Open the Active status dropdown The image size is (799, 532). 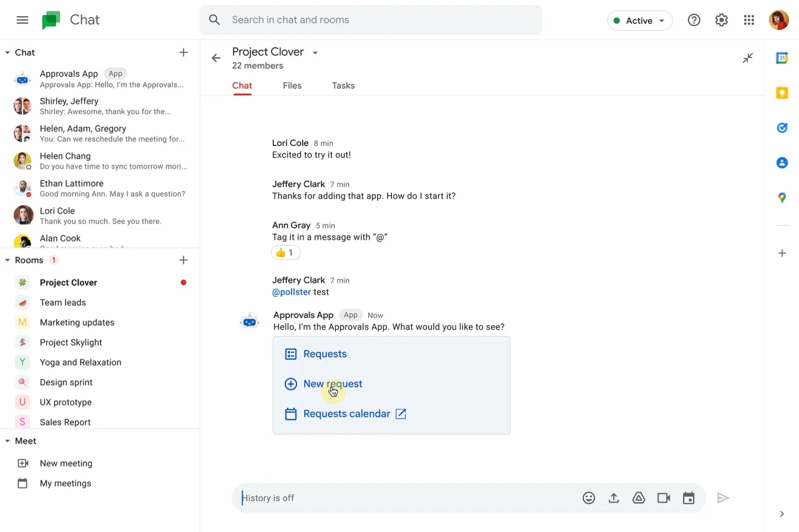640,21
